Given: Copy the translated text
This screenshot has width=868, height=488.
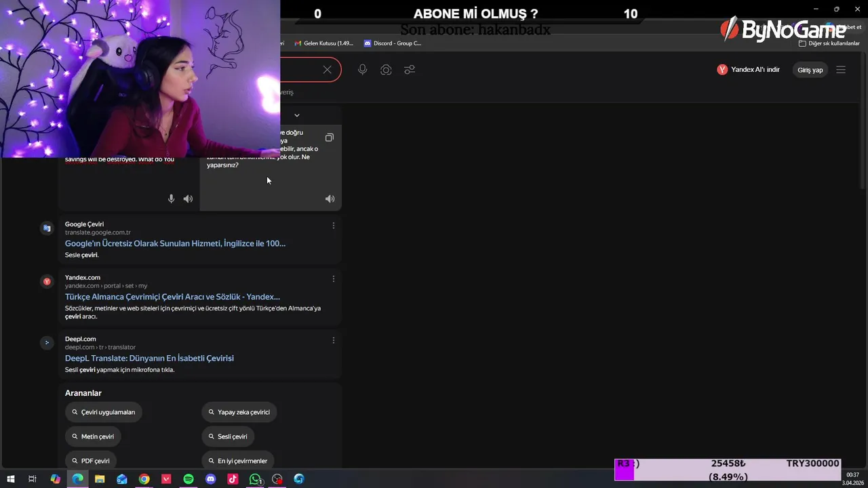Looking at the screenshot, I should pyautogui.click(x=330, y=138).
